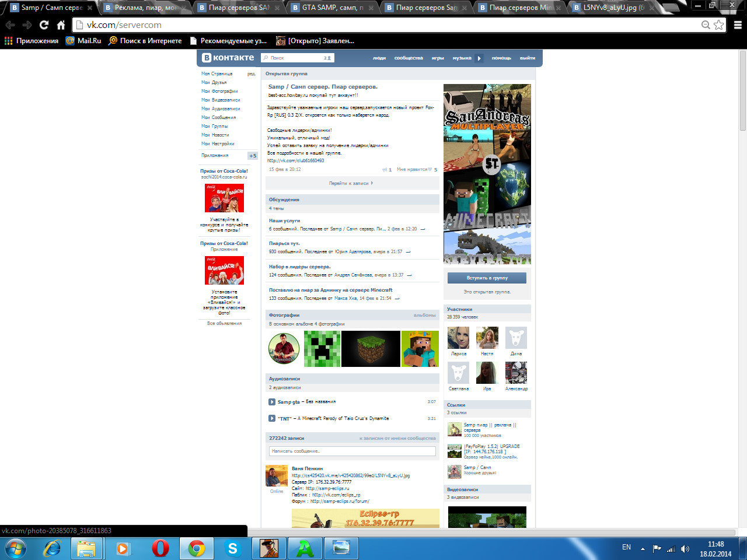Click Написать сообщение input field

tap(352, 451)
